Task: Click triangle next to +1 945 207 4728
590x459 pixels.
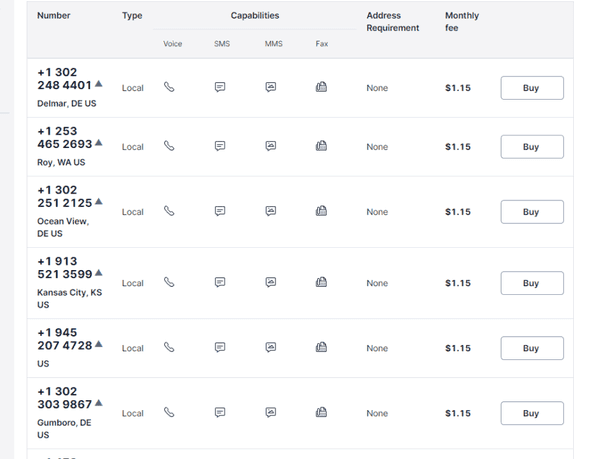Action: tap(99, 344)
